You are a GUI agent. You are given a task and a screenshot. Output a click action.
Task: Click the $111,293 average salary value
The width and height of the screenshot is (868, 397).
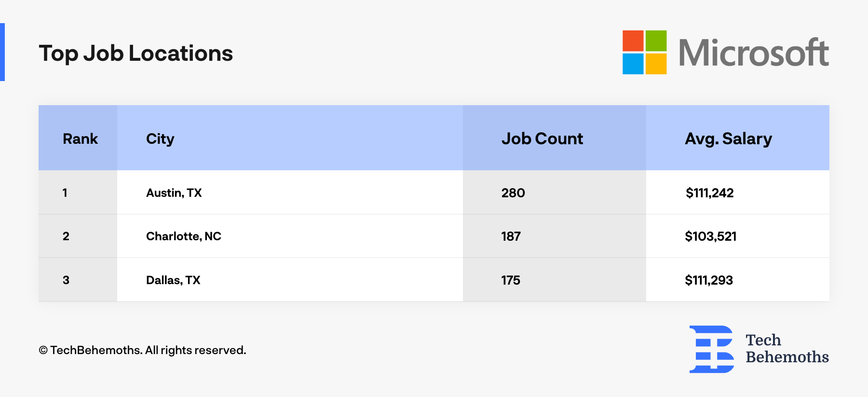pos(709,280)
